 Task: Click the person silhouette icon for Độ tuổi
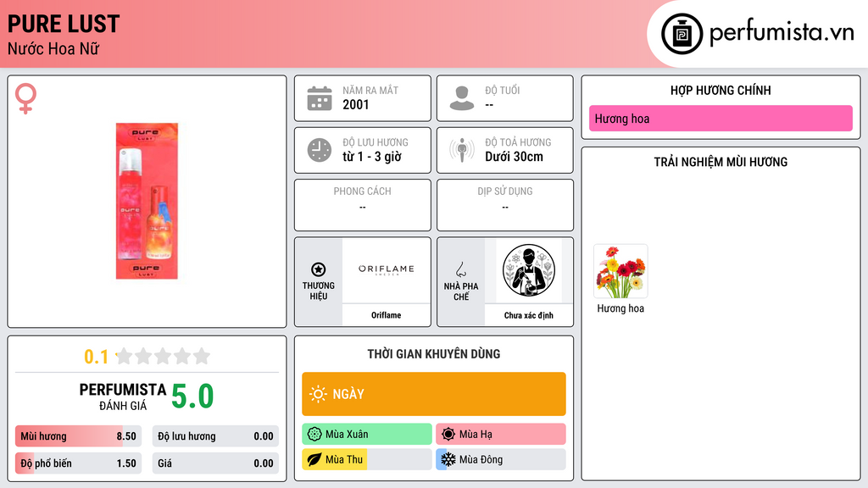(462, 98)
